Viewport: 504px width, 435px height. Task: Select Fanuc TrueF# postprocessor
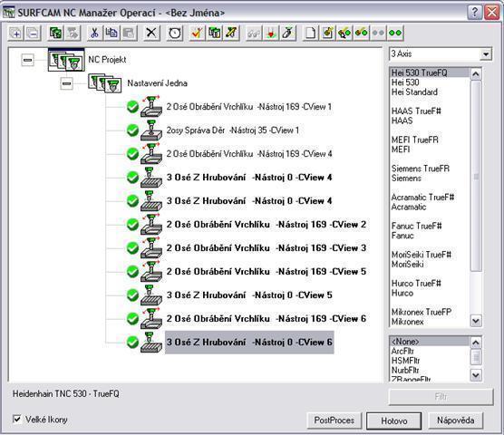click(x=430, y=226)
